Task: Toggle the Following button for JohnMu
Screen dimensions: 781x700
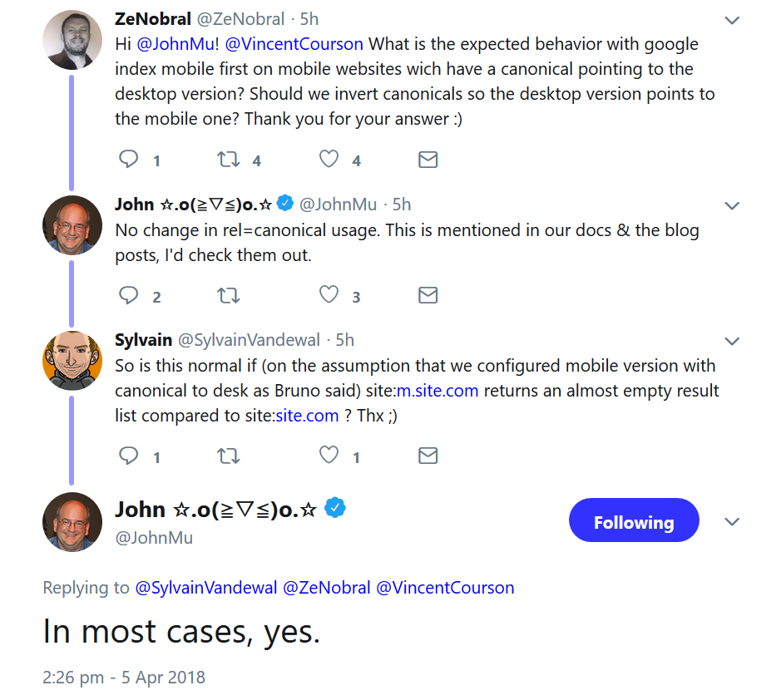Action: (633, 521)
